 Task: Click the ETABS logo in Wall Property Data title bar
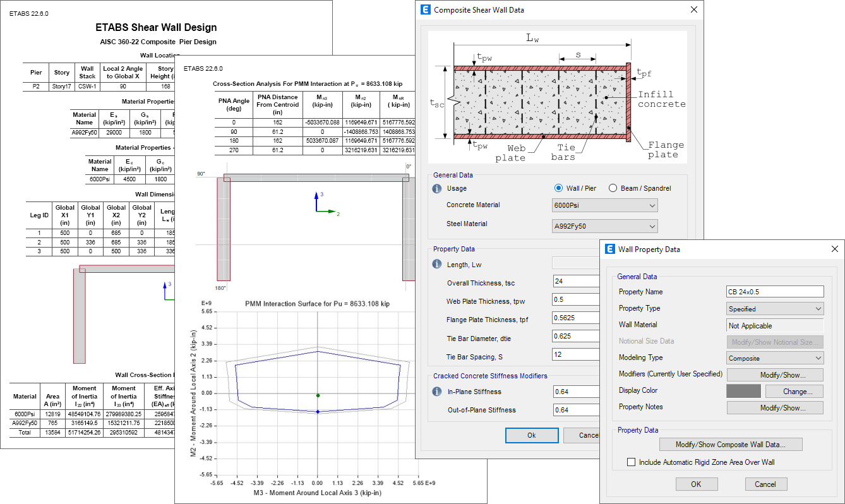coord(609,249)
